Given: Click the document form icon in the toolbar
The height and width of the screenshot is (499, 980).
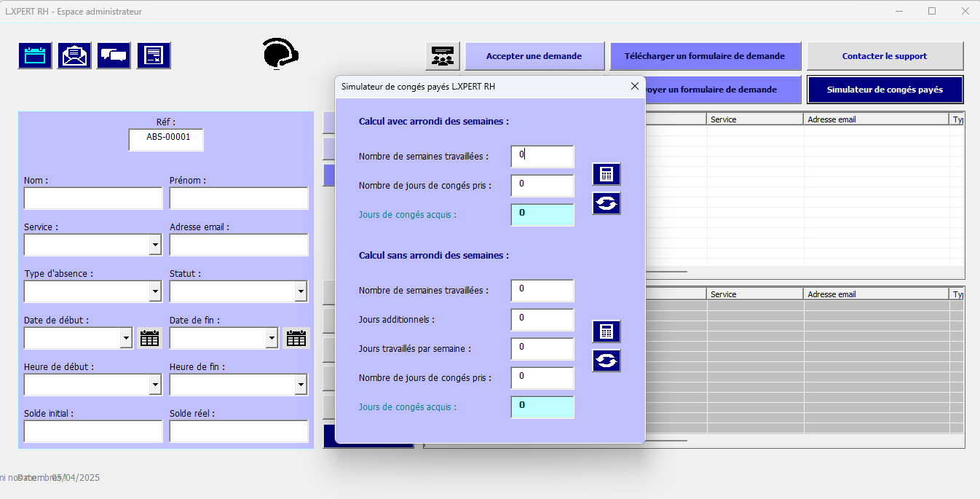Looking at the screenshot, I should [154, 55].
